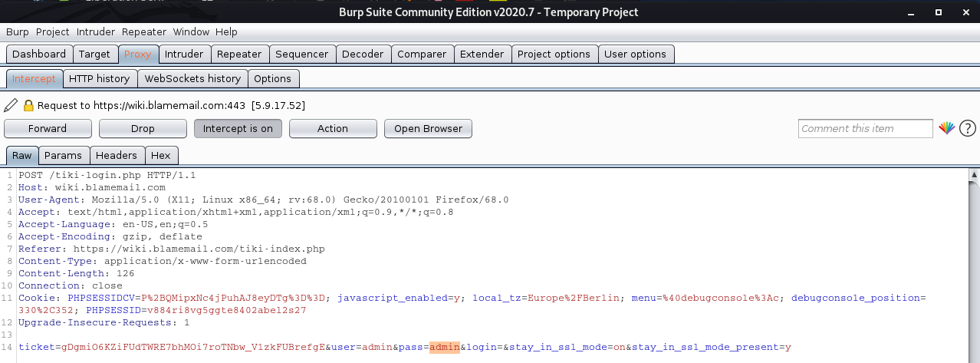Open the User options tab

click(x=635, y=54)
